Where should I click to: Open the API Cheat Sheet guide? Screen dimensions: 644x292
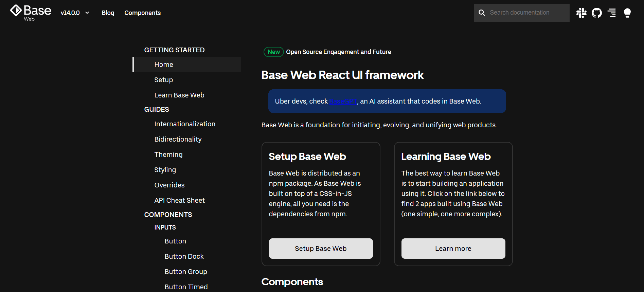click(180, 200)
